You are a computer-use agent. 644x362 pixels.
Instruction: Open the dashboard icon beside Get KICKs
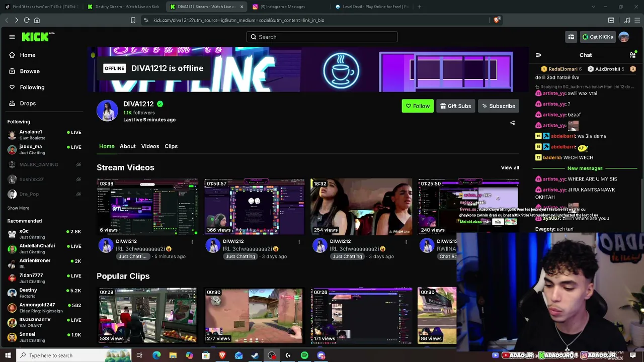pyautogui.click(x=571, y=37)
